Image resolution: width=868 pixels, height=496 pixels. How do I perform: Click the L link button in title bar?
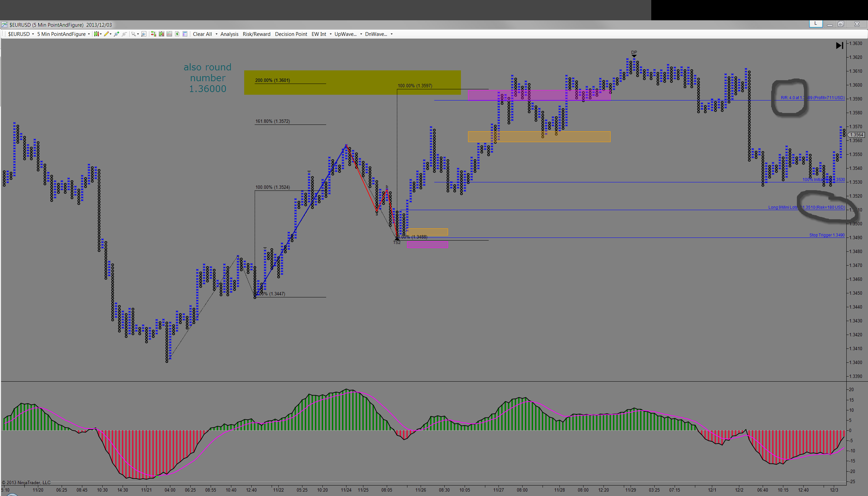click(816, 23)
